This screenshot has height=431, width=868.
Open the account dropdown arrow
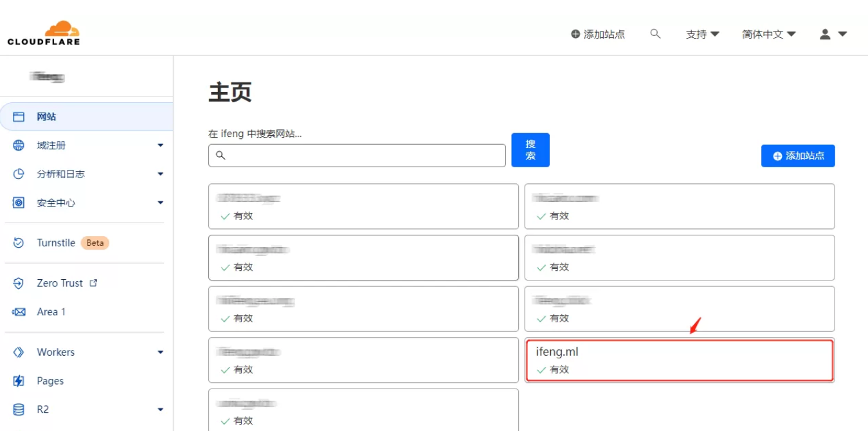click(842, 34)
